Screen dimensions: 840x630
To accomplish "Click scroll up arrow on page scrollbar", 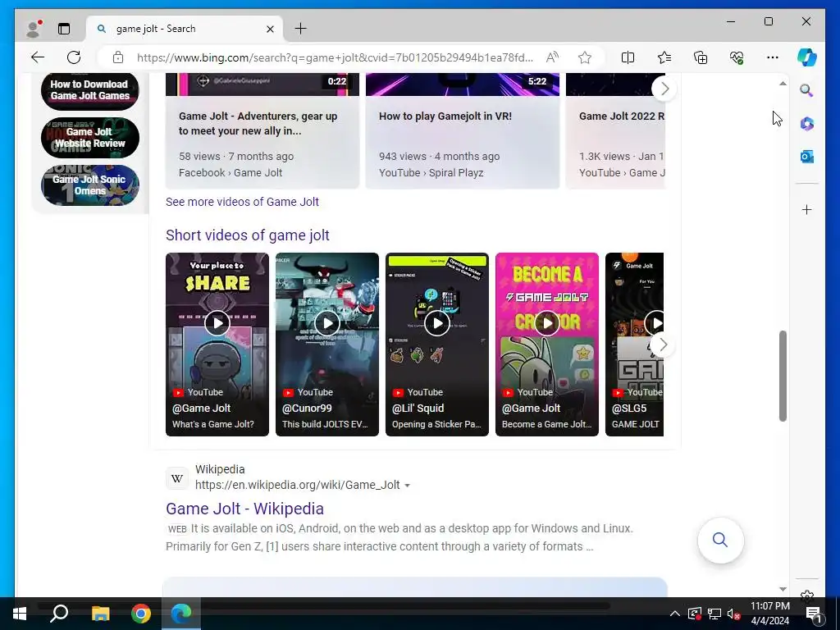I will point(783,84).
